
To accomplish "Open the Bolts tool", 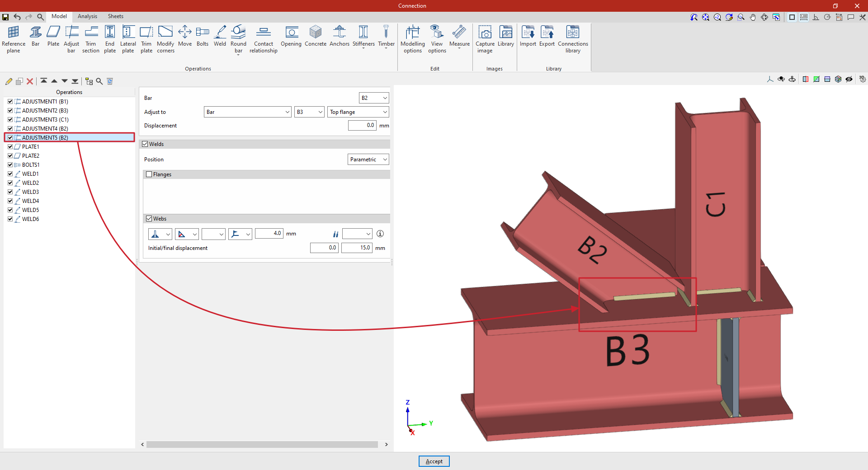I will point(203,36).
